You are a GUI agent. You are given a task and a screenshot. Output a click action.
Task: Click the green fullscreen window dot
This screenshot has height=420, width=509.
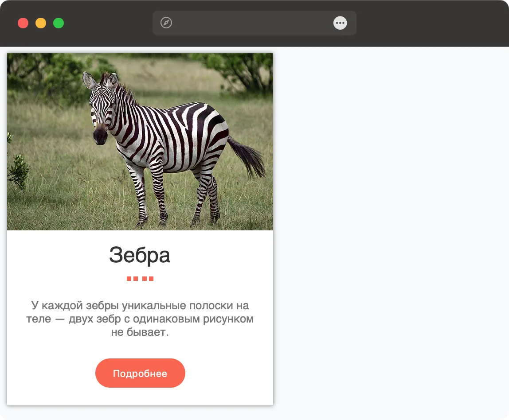[59, 23]
